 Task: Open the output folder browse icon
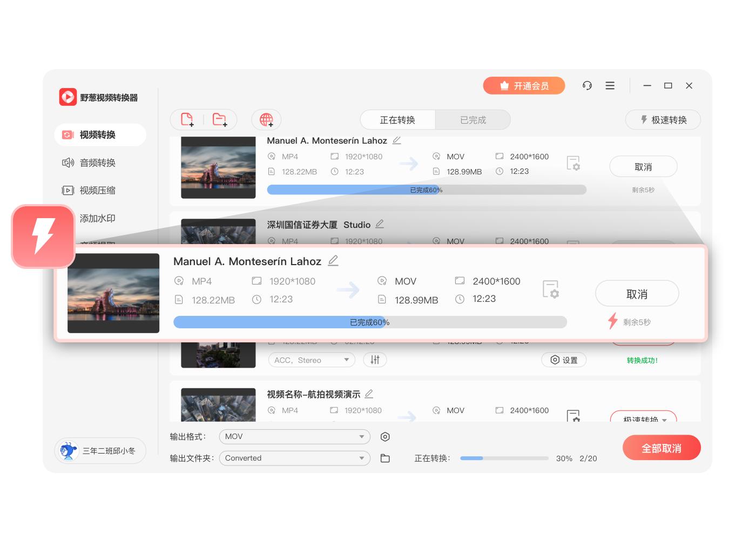385,458
